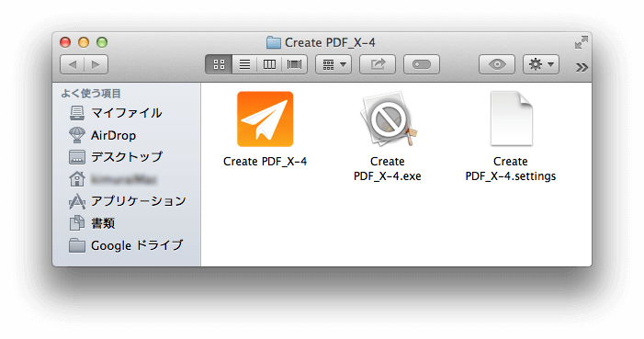Go back with the left arrow button

[73, 64]
